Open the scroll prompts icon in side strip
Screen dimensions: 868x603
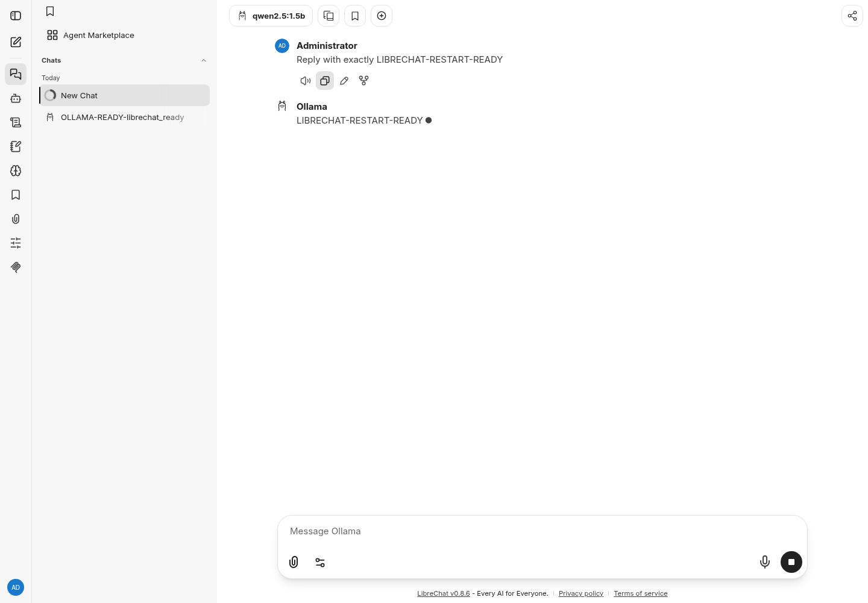point(16,122)
